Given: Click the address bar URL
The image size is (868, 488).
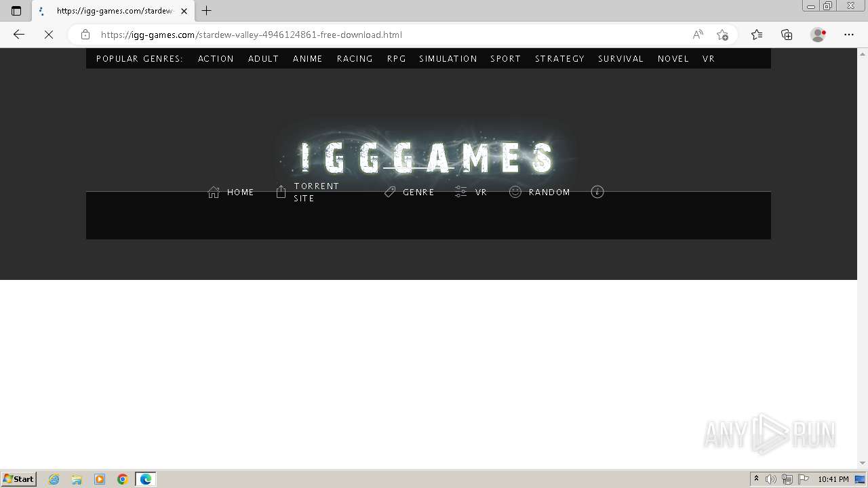Looking at the screenshot, I should click(x=252, y=35).
